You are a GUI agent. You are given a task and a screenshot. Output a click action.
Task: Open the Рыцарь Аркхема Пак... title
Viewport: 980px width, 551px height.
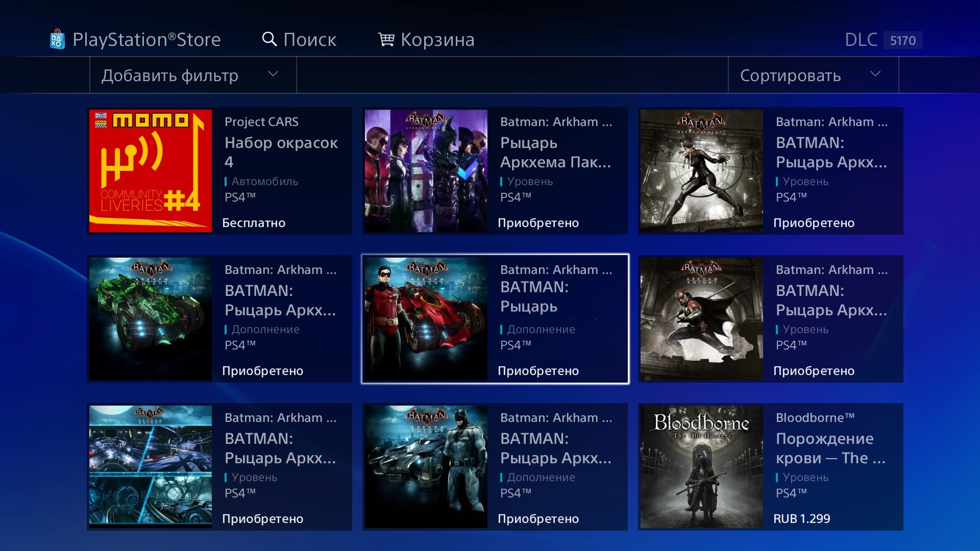coord(555,152)
